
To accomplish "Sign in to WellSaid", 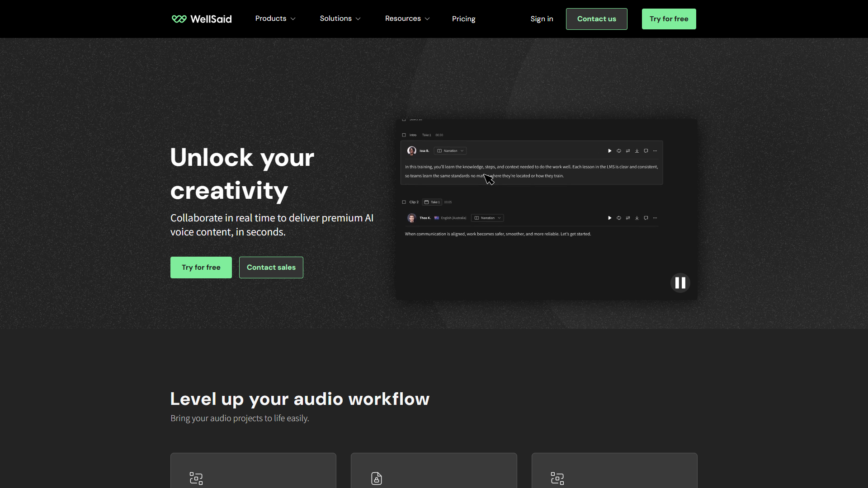I will coord(542,19).
